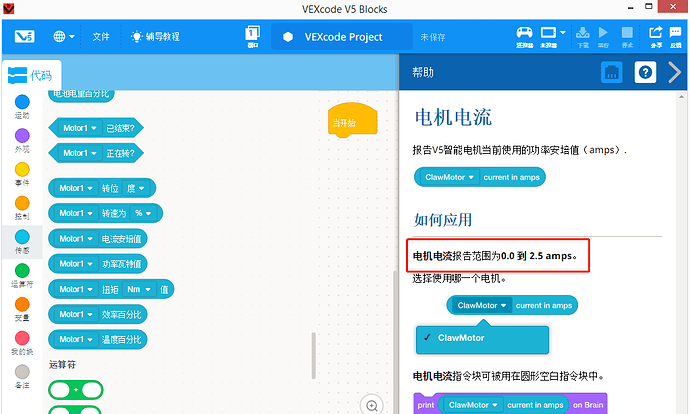Click the controller icon in toolbar

tap(524, 37)
